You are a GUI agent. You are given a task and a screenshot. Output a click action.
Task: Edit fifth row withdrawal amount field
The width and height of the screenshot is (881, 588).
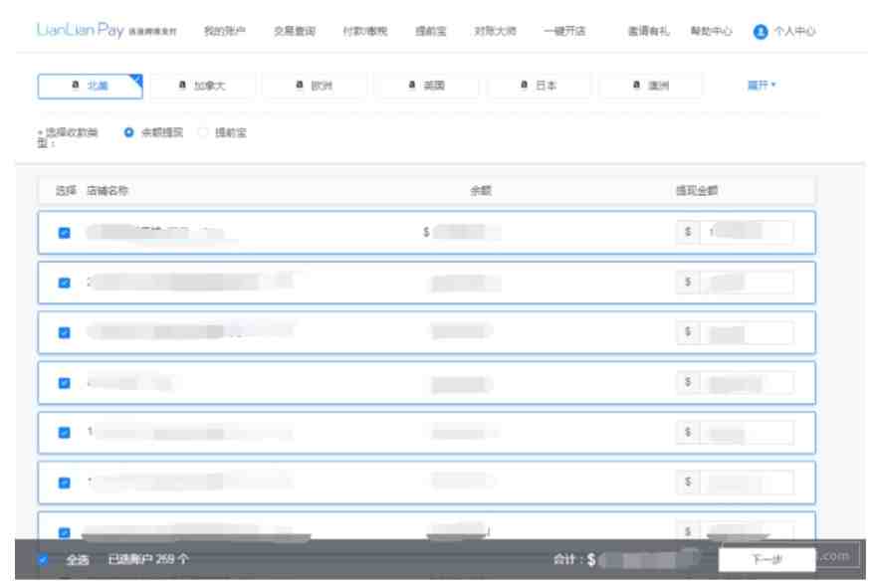point(747,432)
